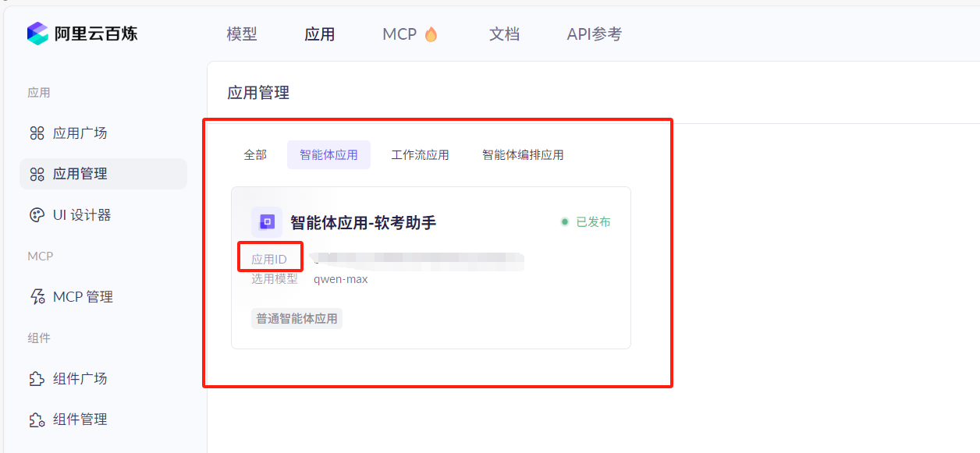This screenshot has height=453, width=980.
Task: Click the 普通智能体应用 tag
Action: 296,318
